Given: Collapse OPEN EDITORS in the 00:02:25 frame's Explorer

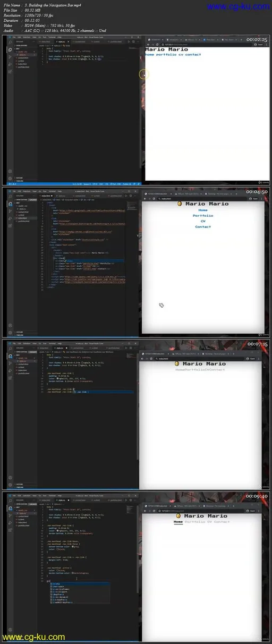Looking at the screenshot, I should (x=22, y=45).
